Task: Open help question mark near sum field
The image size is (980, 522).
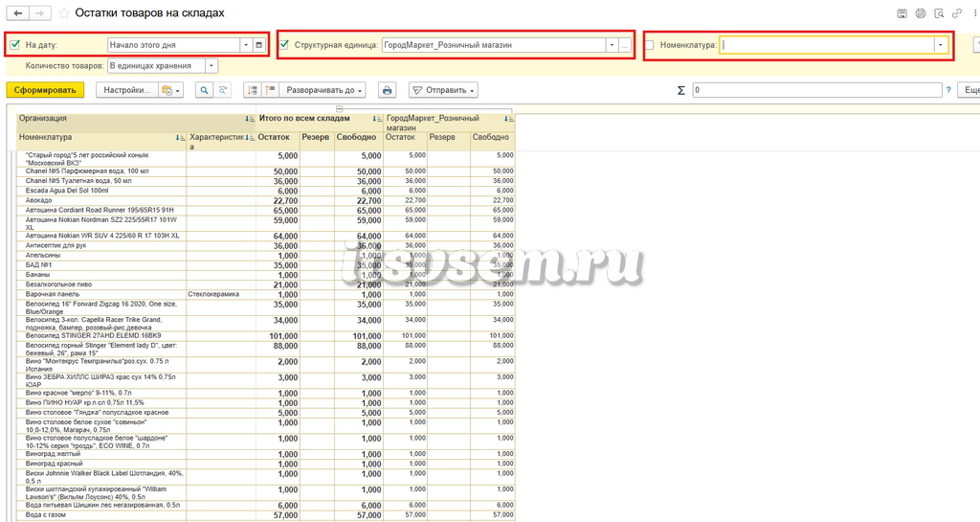Action: tap(948, 90)
